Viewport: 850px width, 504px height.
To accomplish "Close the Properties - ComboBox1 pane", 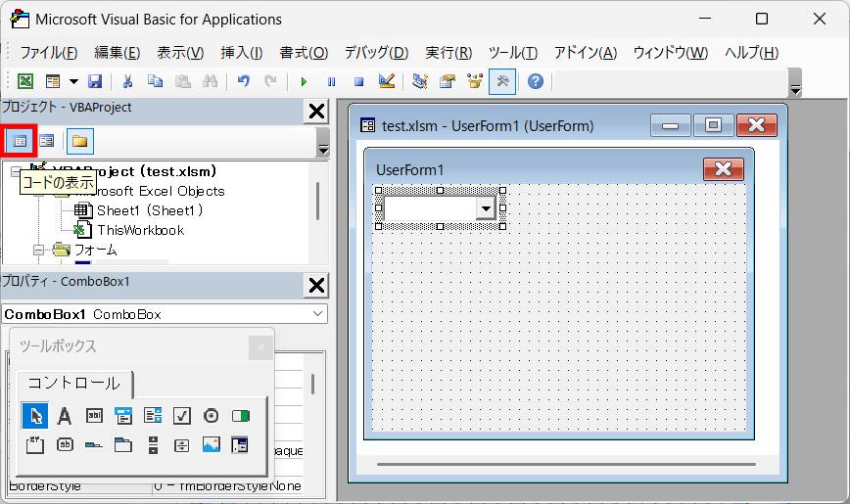I will click(316, 286).
